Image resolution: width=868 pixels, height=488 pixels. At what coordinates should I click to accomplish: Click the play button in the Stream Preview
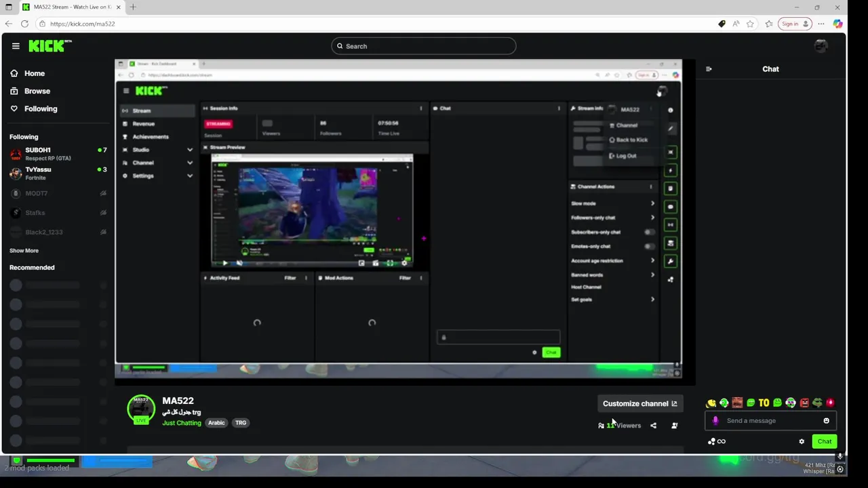[225, 263]
